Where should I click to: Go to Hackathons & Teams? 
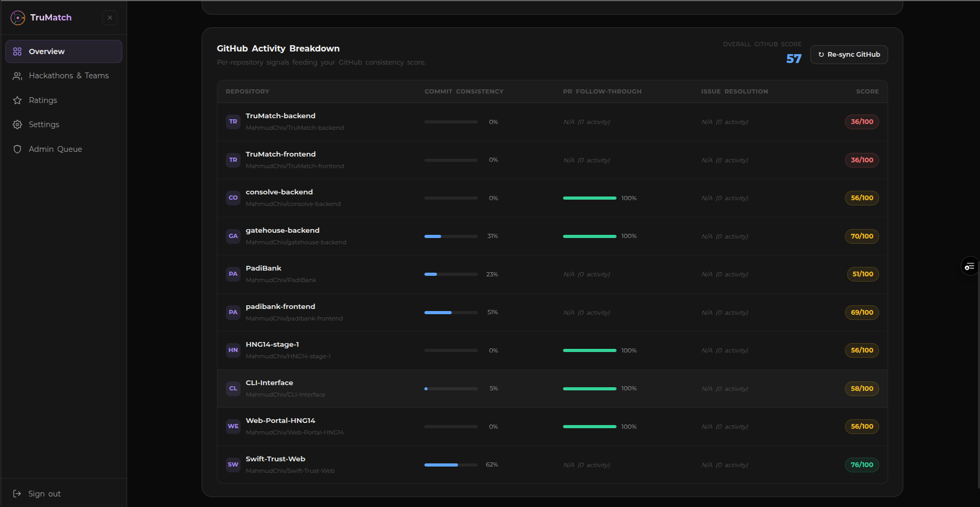pyautogui.click(x=64, y=76)
